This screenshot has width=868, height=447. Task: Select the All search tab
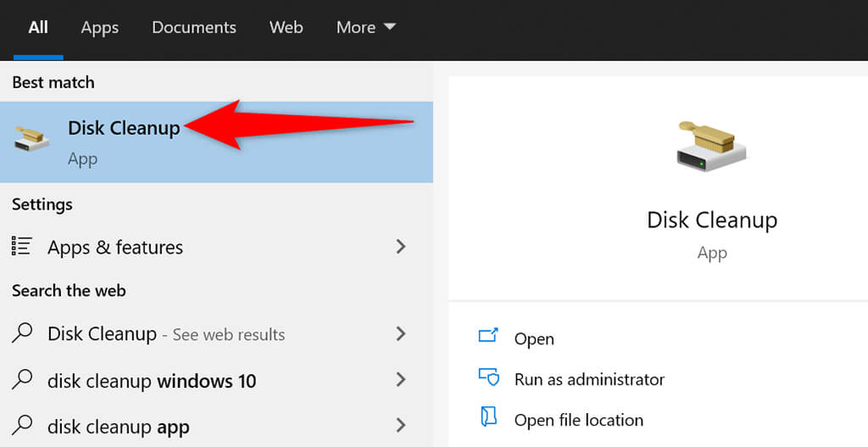pyautogui.click(x=38, y=27)
